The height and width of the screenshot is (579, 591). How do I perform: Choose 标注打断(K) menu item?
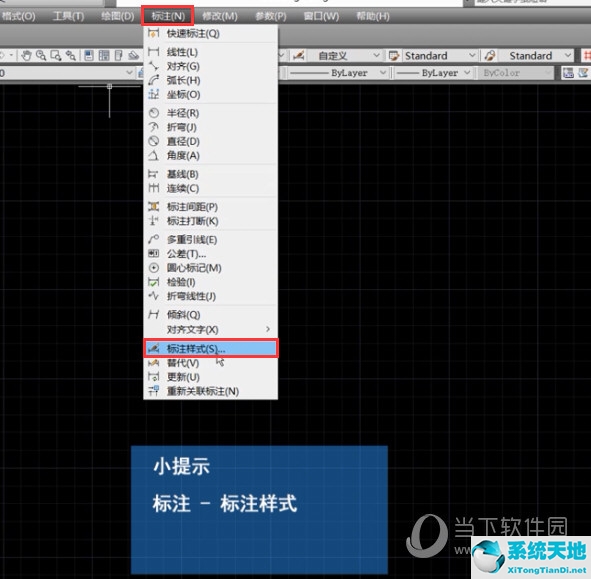pos(211,221)
